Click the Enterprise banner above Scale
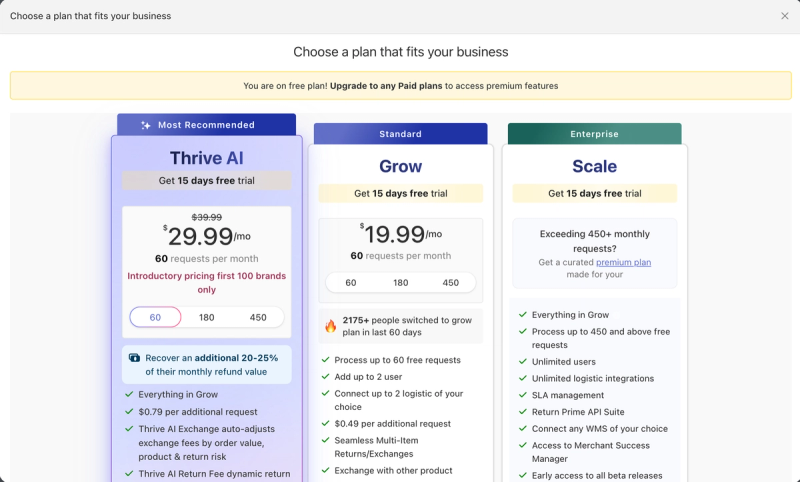800x482 pixels. [594, 134]
